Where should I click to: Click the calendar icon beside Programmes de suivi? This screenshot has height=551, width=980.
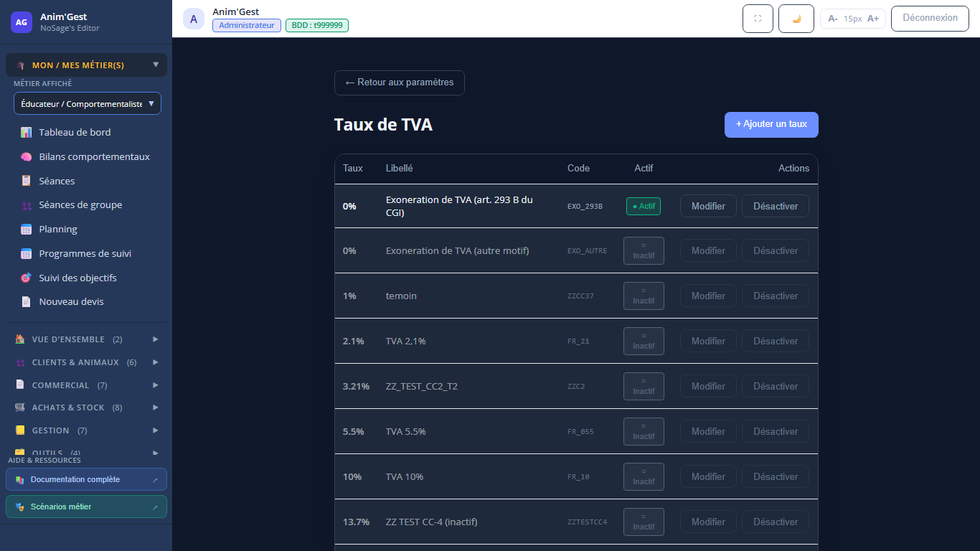[26, 254]
